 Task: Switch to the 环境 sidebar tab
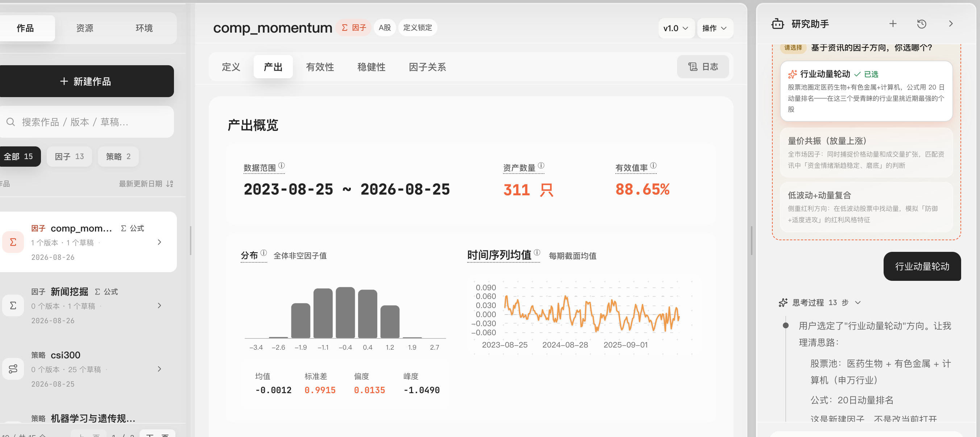click(144, 28)
